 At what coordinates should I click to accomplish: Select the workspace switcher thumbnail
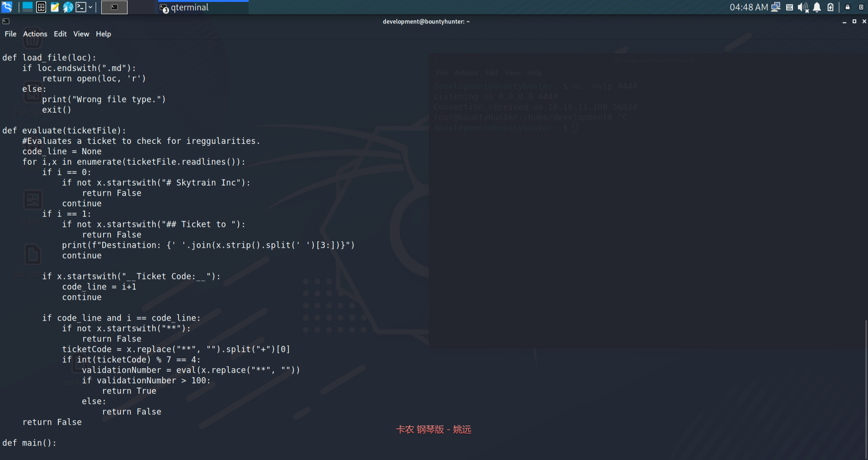pos(114,7)
